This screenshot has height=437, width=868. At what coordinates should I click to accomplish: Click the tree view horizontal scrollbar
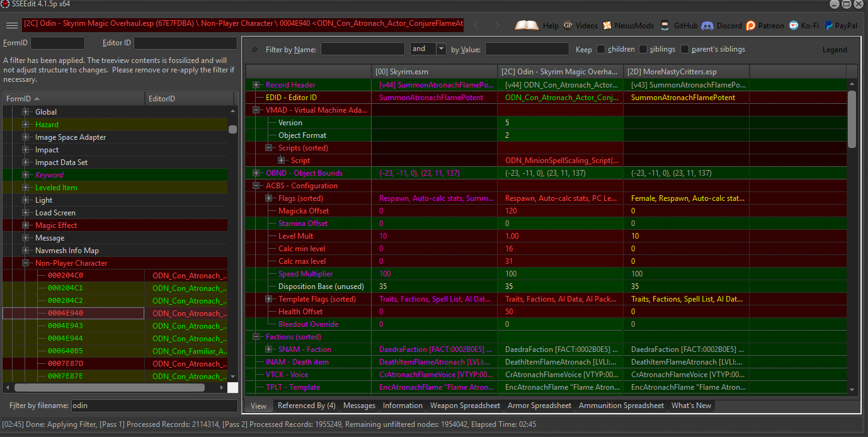pyautogui.click(x=110, y=388)
